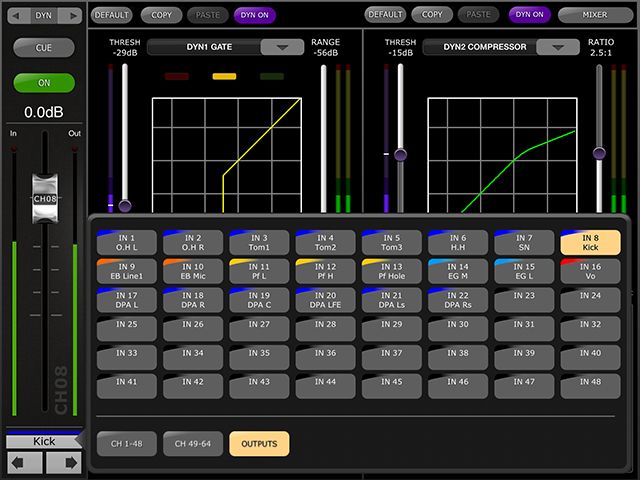The width and height of the screenshot is (640, 480).
Task: Toggle the green channel ON button
Action: [x=43, y=84]
